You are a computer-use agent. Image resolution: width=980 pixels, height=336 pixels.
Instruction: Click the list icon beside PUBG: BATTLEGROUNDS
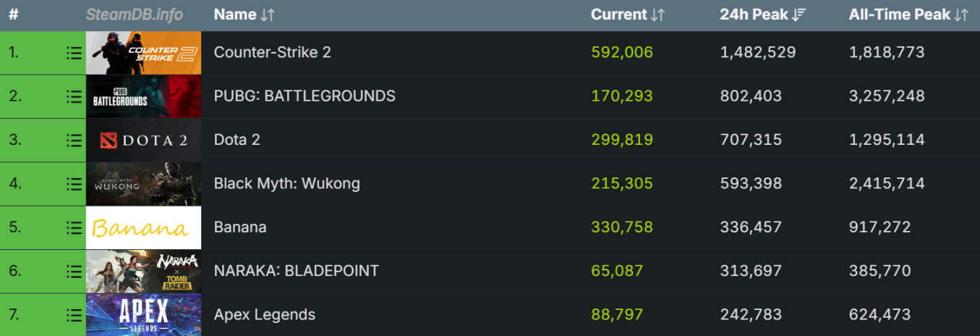tap(73, 96)
